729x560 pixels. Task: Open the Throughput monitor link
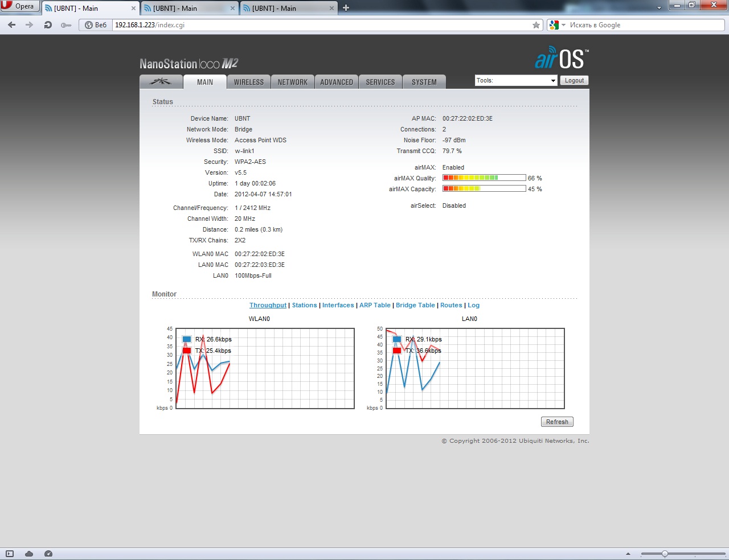click(268, 306)
